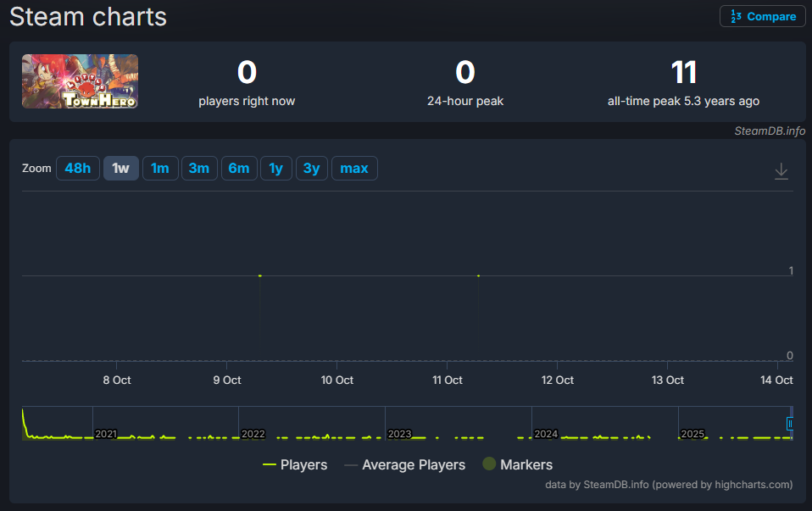Click the '12 Oct' axis label
The width and height of the screenshot is (812, 511).
point(558,380)
